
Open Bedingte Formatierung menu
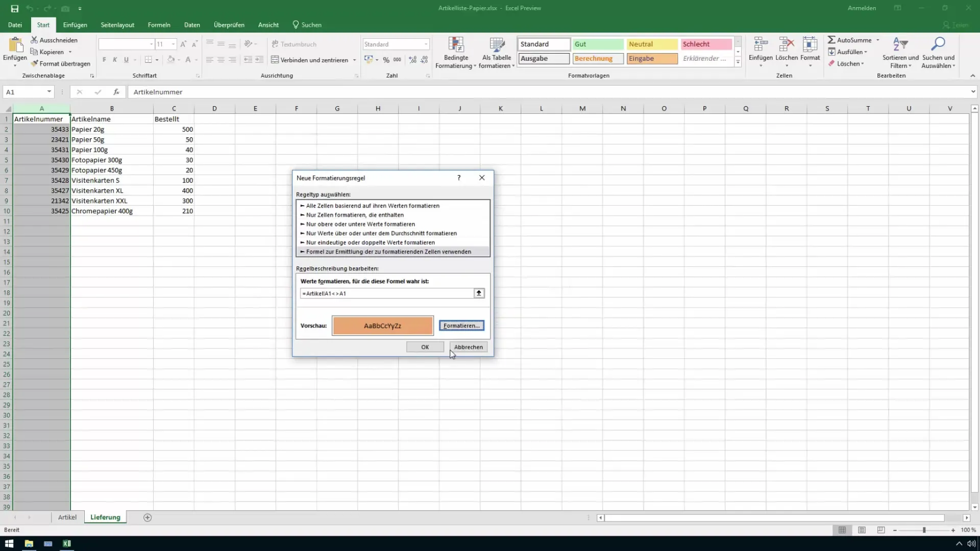[456, 53]
